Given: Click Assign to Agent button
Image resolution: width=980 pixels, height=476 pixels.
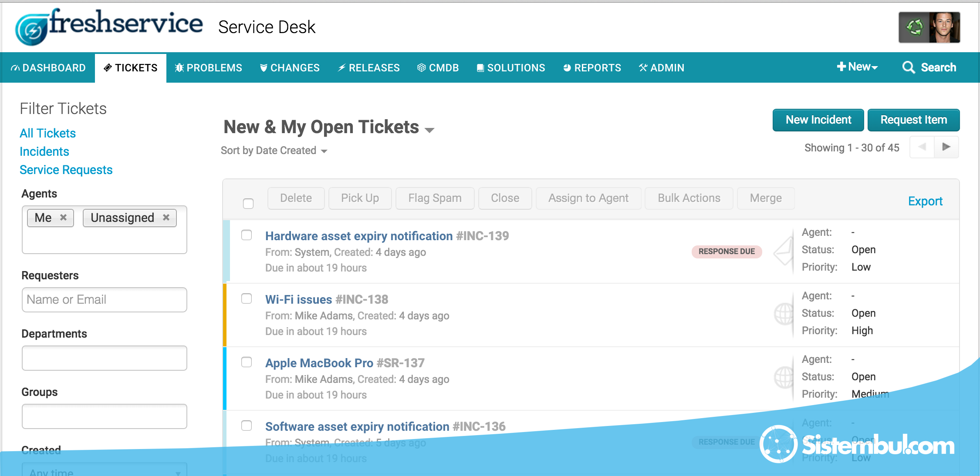Looking at the screenshot, I should click(x=588, y=198).
